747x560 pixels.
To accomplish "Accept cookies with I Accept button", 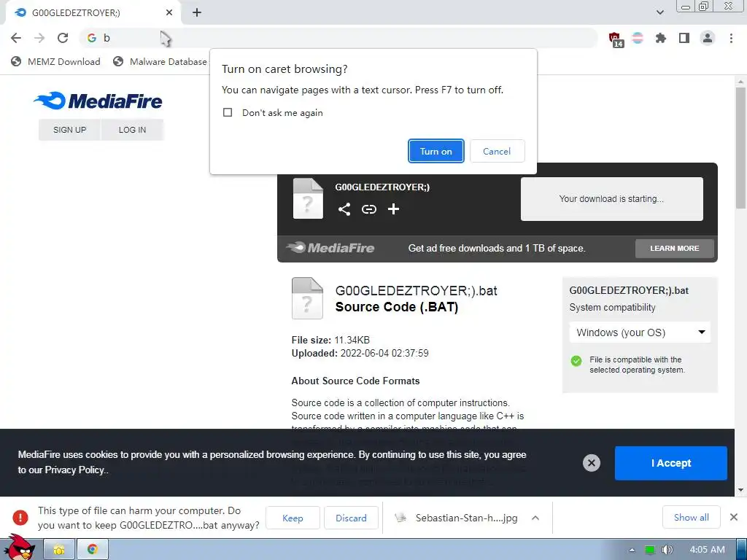I will click(671, 463).
